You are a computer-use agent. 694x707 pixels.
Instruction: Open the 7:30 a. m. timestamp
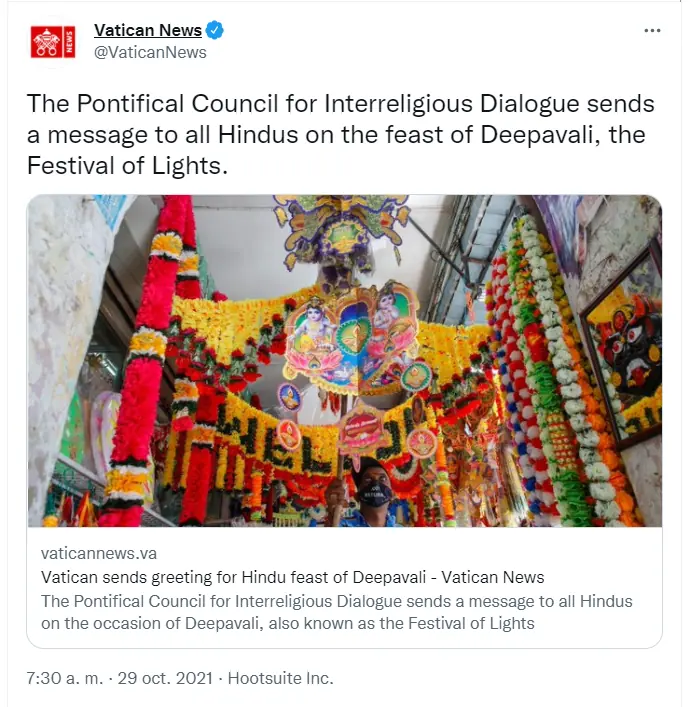click(x=65, y=678)
